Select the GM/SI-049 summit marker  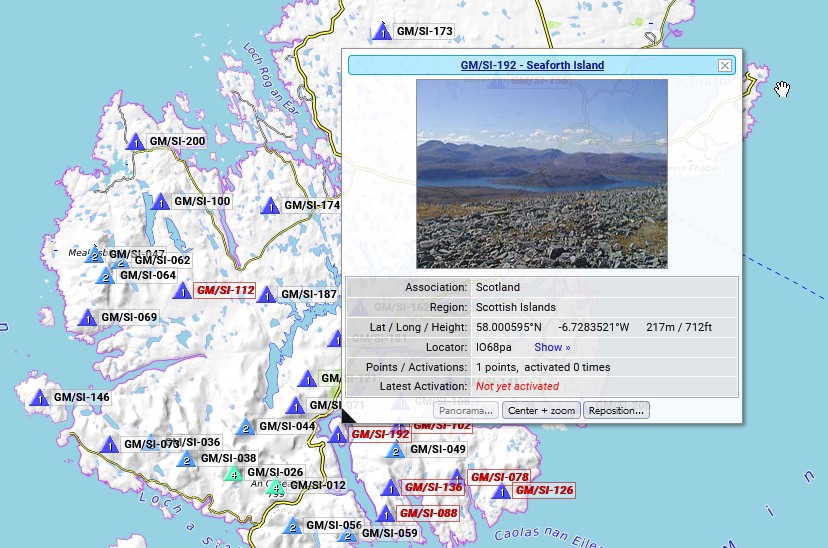pos(396,450)
